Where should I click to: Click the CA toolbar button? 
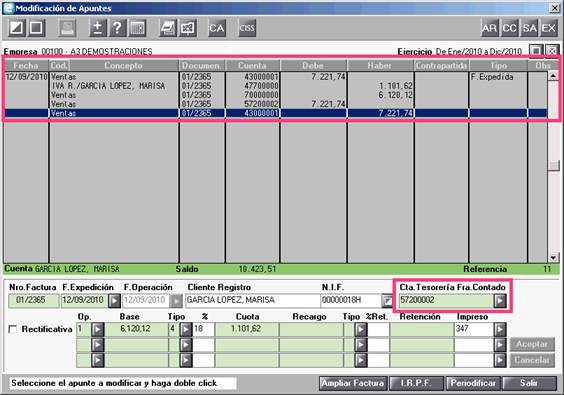tap(217, 28)
